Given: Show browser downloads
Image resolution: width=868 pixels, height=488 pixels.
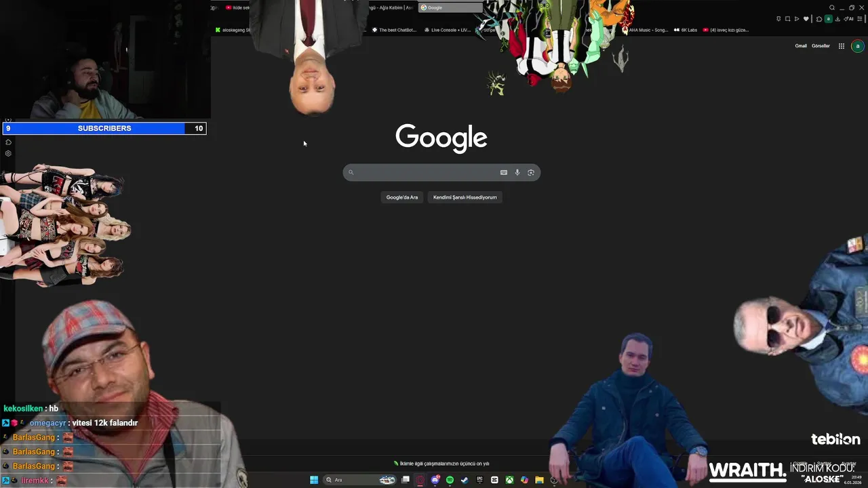Looking at the screenshot, I should click(837, 19).
